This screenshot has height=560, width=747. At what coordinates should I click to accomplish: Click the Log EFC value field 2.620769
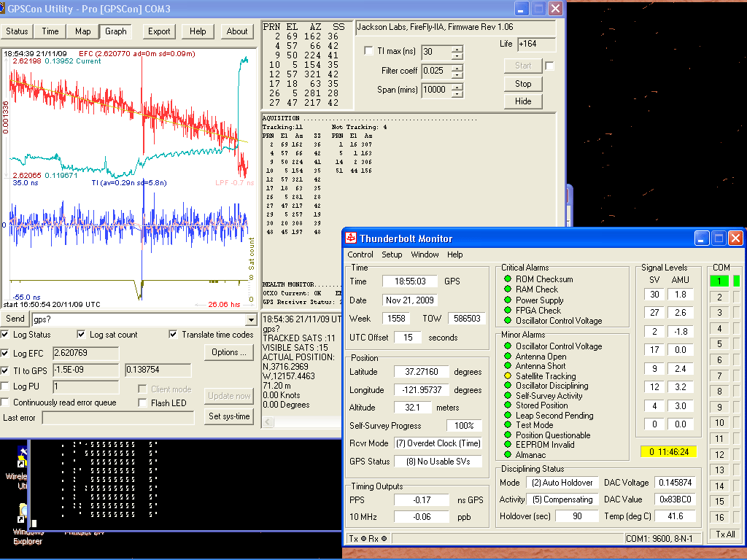click(x=85, y=354)
